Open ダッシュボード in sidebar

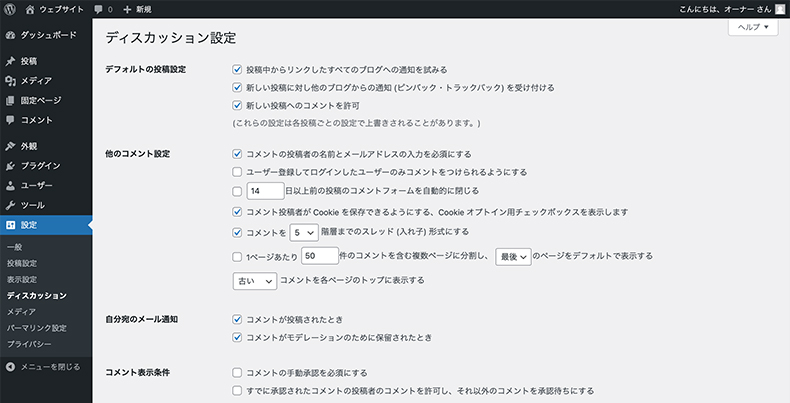pyautogui.click(x=46, y=35)
